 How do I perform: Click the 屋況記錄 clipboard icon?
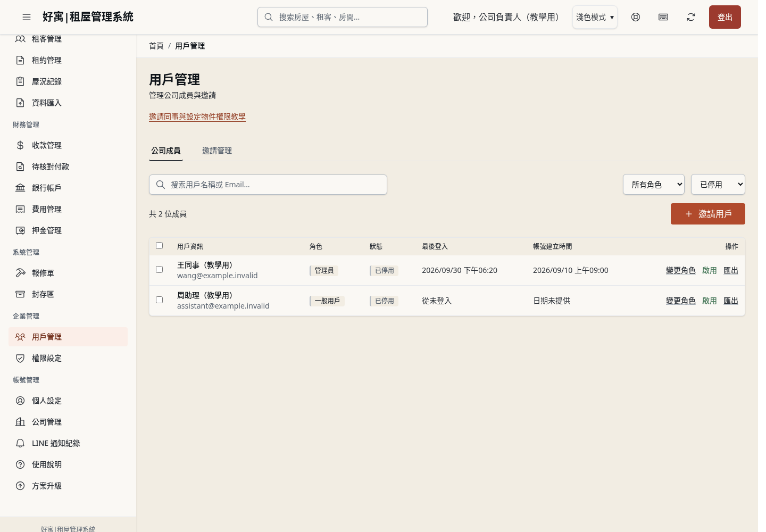click(x=20, y=81)
